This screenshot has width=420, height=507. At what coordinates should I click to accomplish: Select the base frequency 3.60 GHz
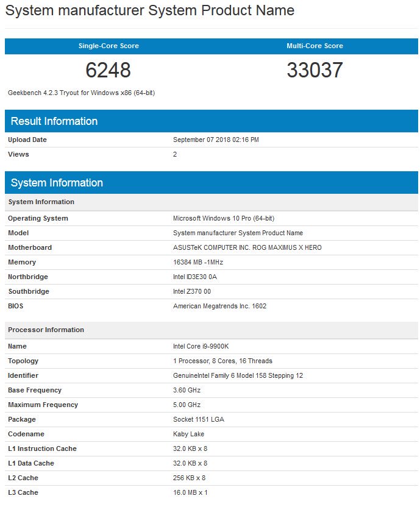click(x=187, y=390)
